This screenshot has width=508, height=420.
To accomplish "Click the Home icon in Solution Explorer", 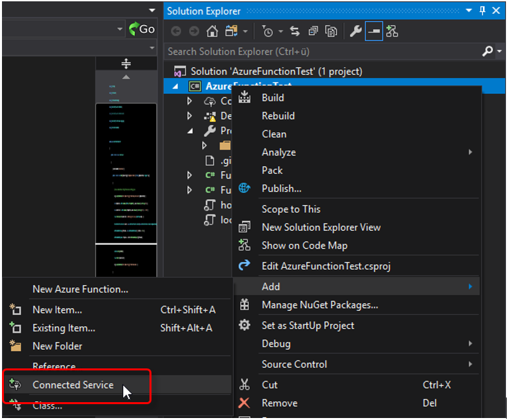I will (x=212, y=31).
